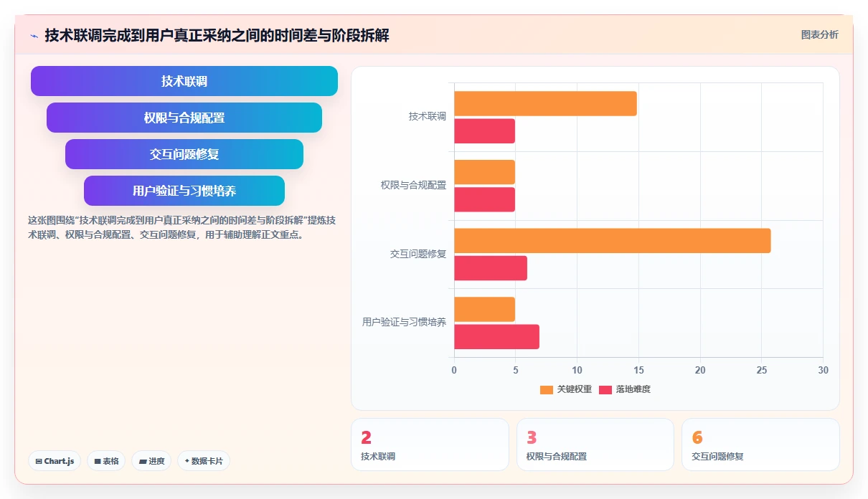Click the Chart.js tag
Image resolution: width=868 pixels, height=499 pixels.
55,461
